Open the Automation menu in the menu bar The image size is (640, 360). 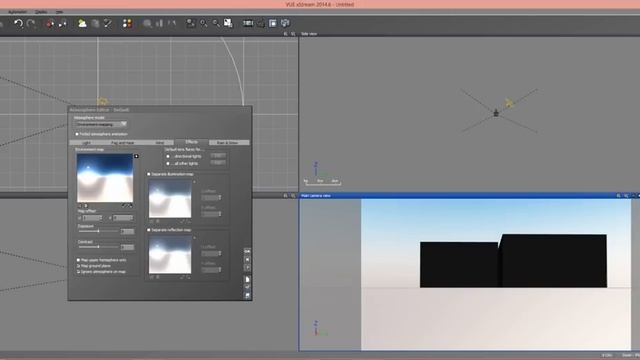[17, 11]
